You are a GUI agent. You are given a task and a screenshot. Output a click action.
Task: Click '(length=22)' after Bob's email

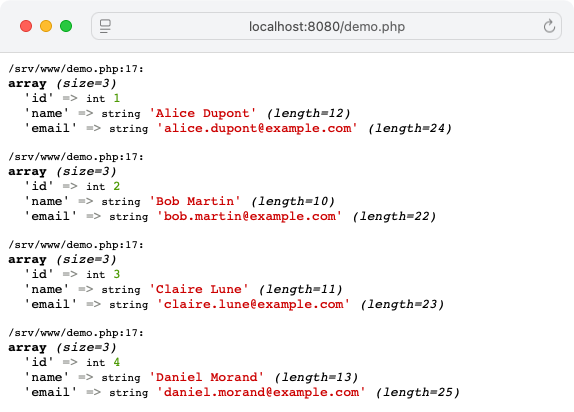(395, 216)
